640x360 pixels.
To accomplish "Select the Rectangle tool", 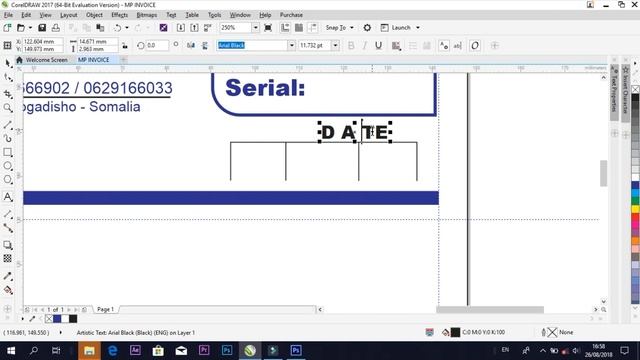I will click(8, 152).
